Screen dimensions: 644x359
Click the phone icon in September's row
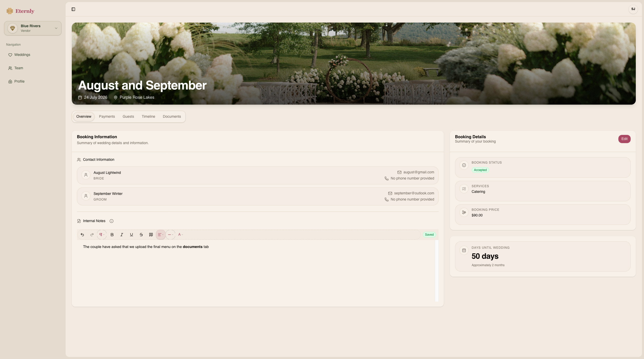[387, 200]
